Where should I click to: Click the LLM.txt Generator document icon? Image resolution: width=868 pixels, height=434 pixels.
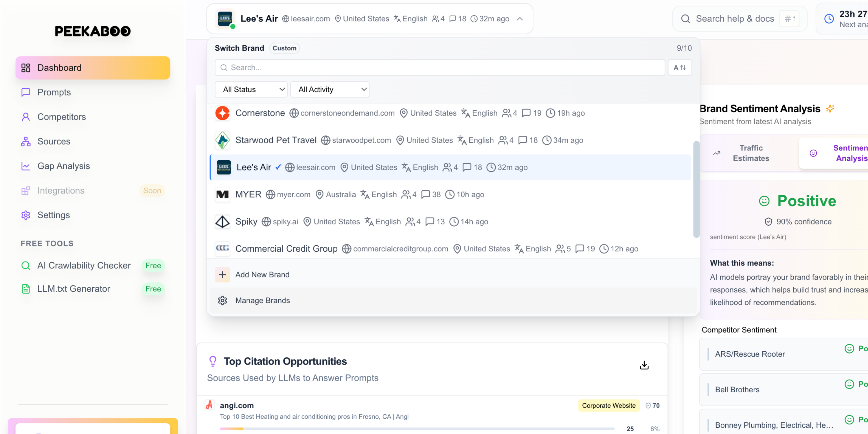(26, 289)
